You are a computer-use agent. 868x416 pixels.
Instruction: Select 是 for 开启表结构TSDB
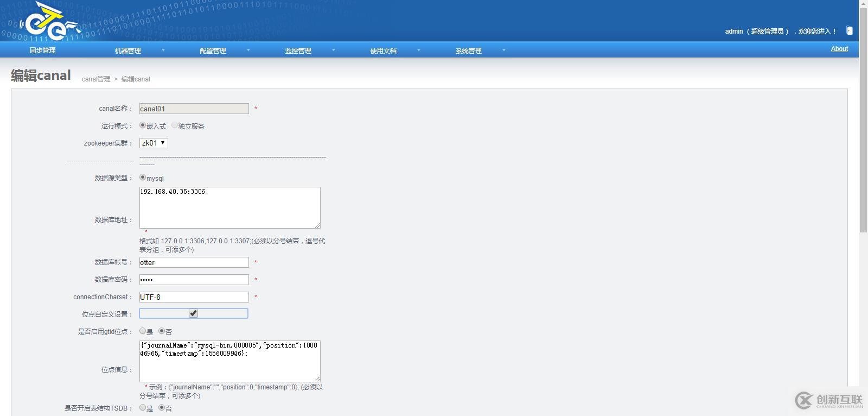[x=143, y=407]
